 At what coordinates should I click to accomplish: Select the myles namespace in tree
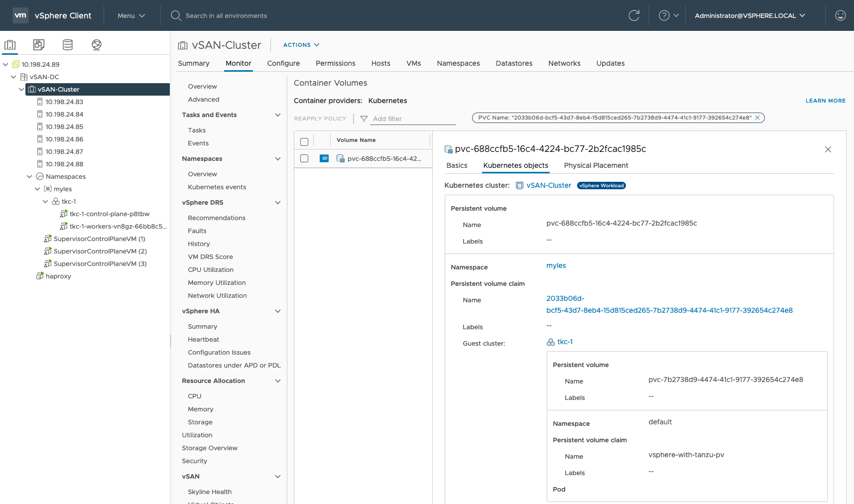click(63, 189)
